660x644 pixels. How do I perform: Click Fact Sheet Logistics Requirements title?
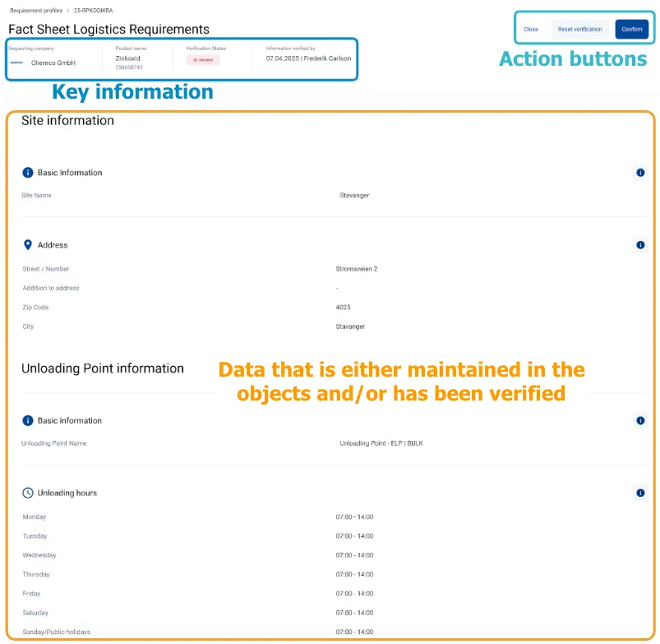point(108,29)
